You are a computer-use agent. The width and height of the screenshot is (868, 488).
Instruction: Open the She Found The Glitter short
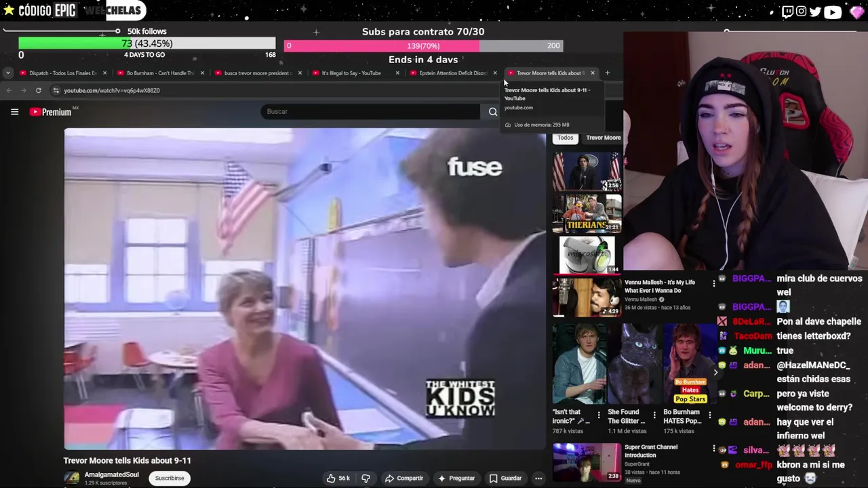tap(634, 364)
